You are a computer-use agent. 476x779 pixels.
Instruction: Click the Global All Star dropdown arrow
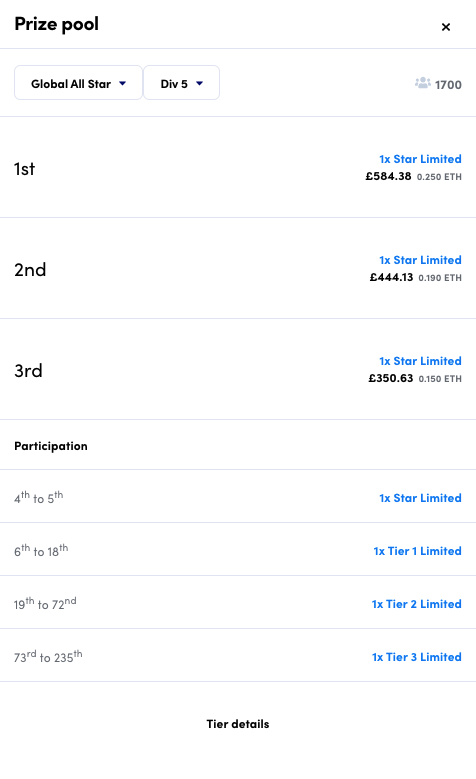(x=122, y=83)
